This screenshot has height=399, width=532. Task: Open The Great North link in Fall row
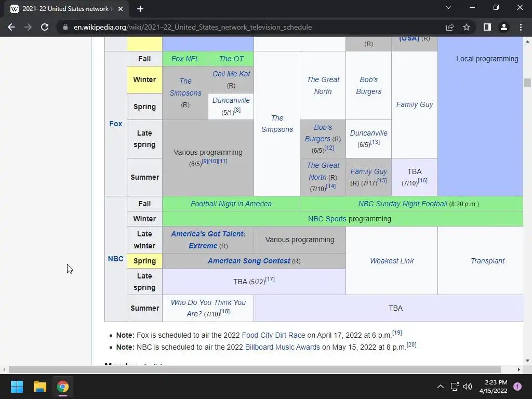[x=323, y=86]
